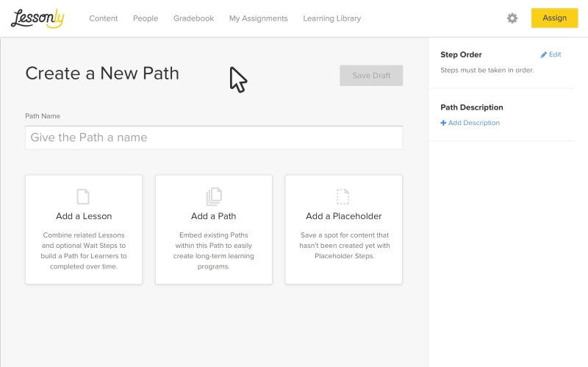Screen dimensions: 588x367
Task: Choose the Add a Placeholder card
Action: tap(344, 229)
